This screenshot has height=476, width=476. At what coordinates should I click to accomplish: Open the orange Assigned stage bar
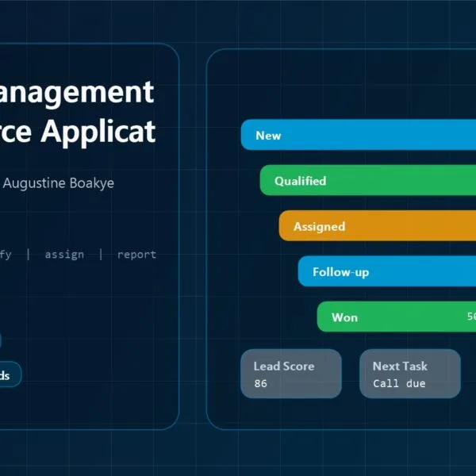click(378, 226)
